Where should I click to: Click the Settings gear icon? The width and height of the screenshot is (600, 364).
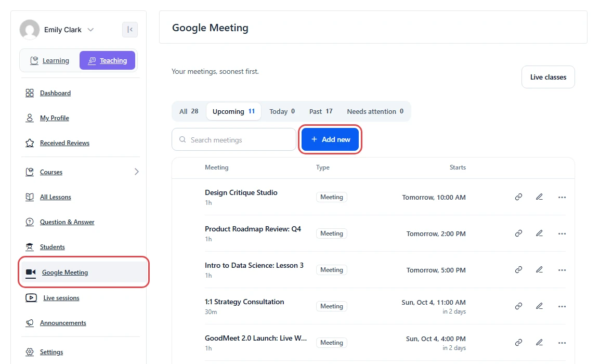[x=30, y=352]
